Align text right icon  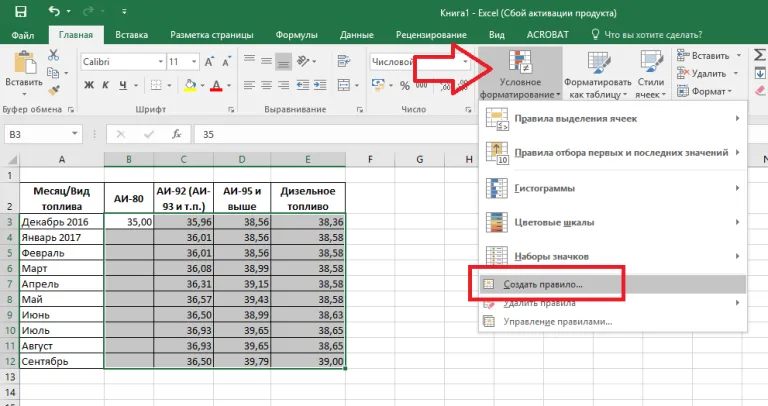(x=283, y=85)
